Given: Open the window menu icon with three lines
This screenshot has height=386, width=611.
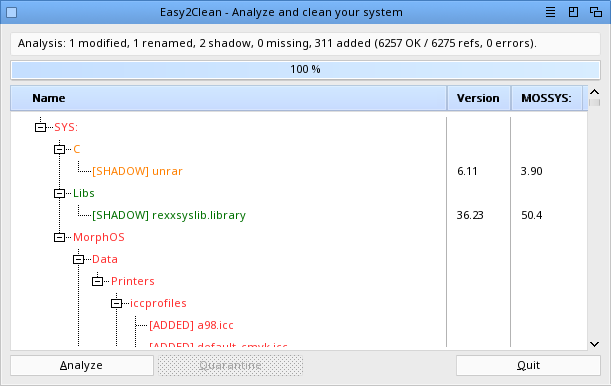Looking at the screenshot, I should click(x=550, y=12).
